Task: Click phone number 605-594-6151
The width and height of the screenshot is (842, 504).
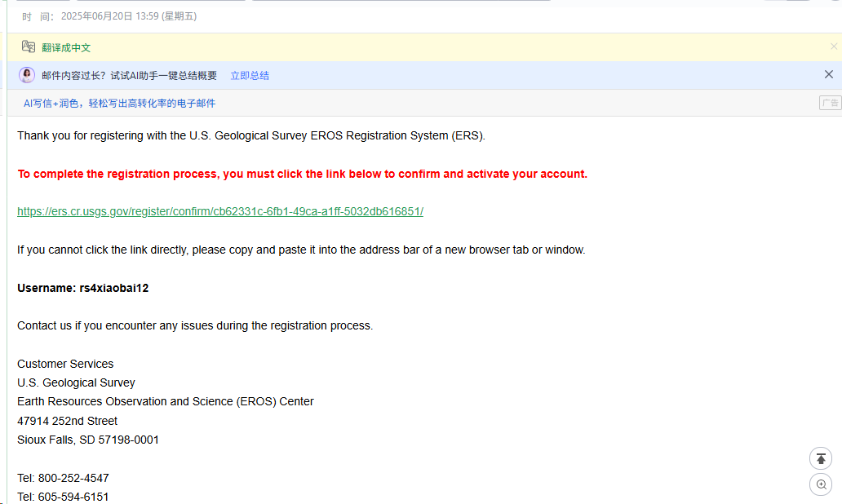Action: 73,497
